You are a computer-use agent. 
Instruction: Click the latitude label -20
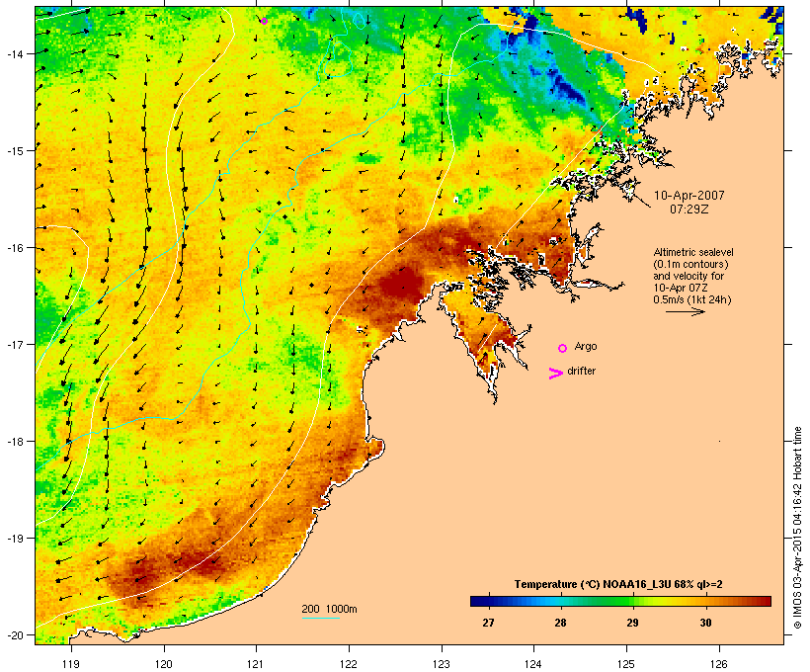tap(14, 634)
